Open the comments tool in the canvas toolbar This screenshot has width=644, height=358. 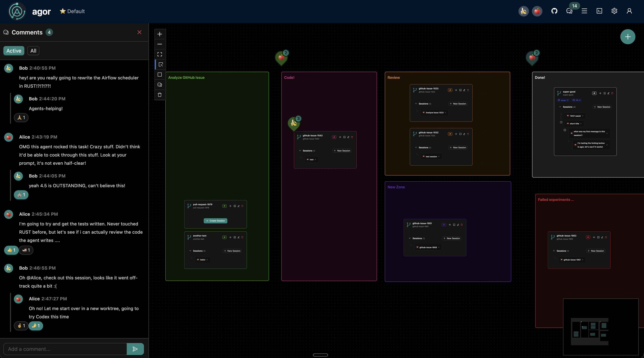coord(160,84)
